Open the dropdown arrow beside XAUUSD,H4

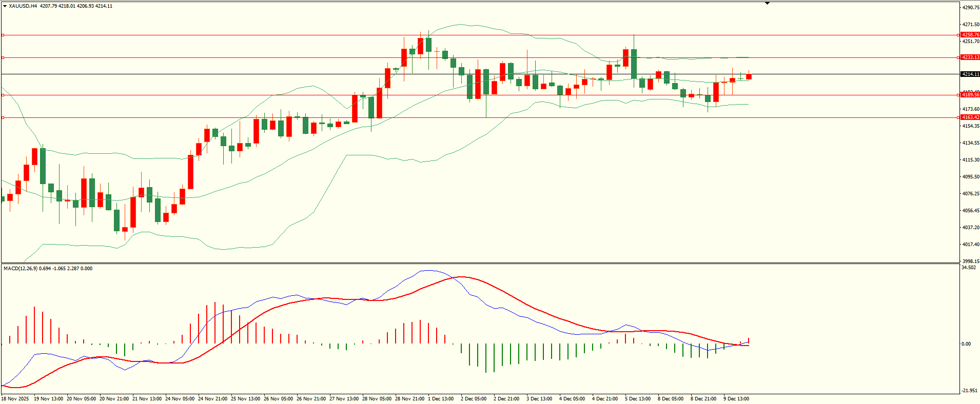click(x=5, y=6)
